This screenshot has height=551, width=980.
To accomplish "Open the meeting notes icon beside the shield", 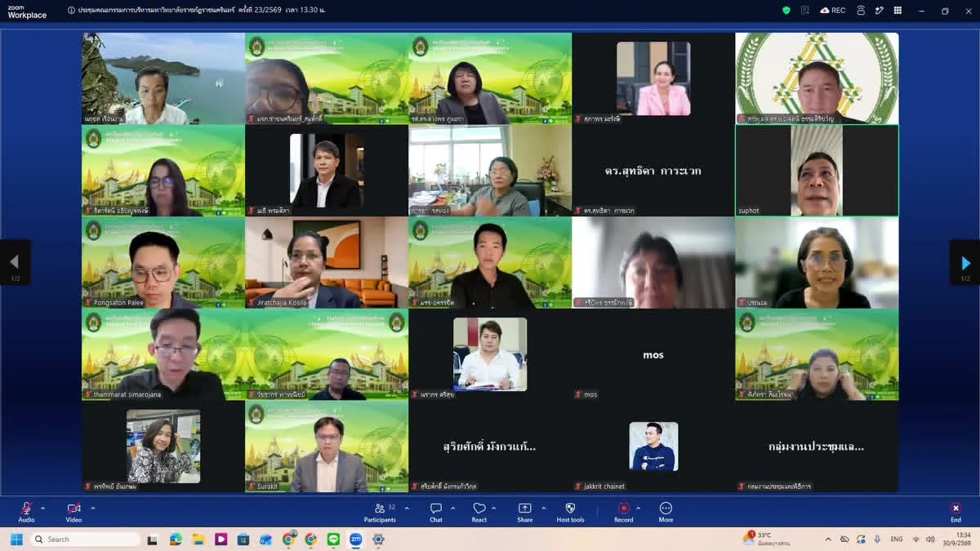I will click(x=804, y=11).
